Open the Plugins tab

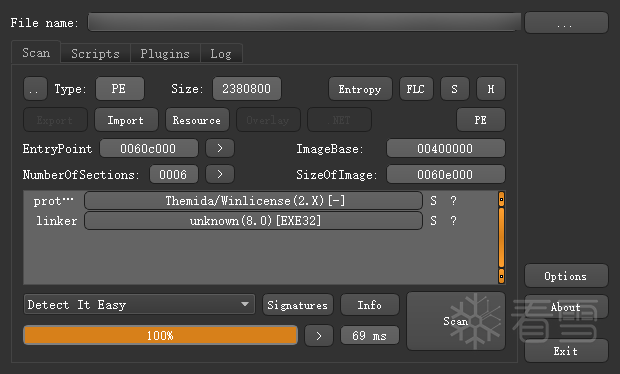click(x=165, y=53)
